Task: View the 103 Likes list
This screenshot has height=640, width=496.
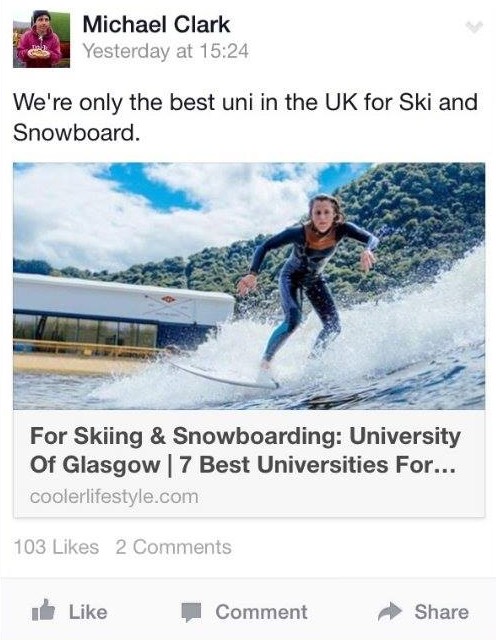Action: 56,547
